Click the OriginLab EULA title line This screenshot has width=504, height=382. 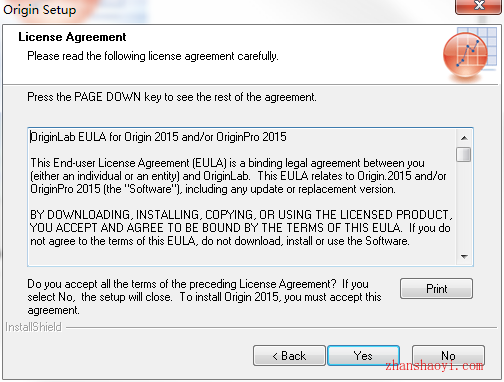pos(158,137)
